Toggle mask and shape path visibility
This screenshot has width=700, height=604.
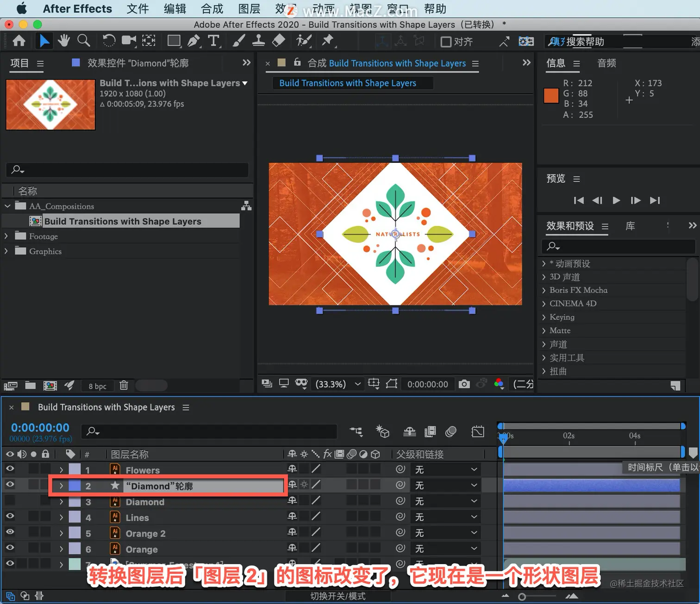[x=301, y=384]
